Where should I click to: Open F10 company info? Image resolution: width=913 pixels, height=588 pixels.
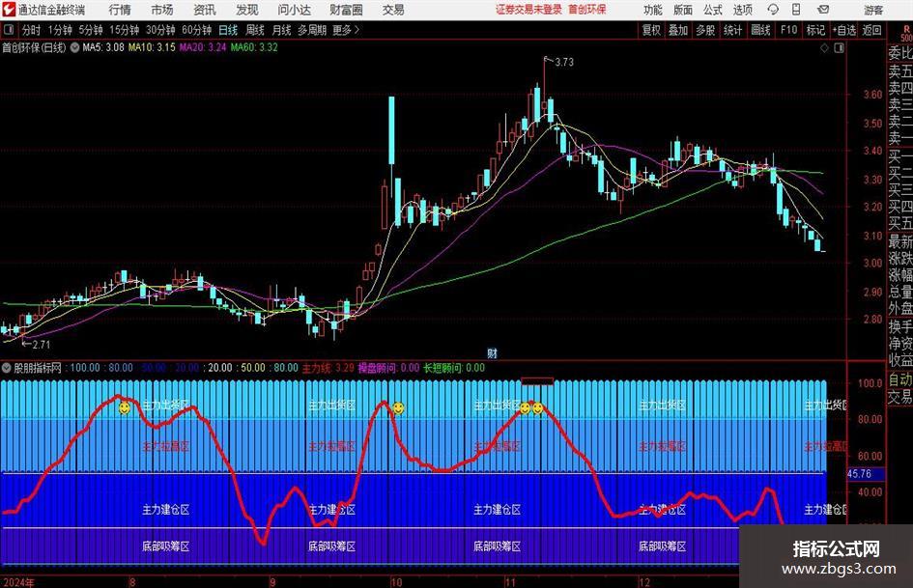point(788,30)
